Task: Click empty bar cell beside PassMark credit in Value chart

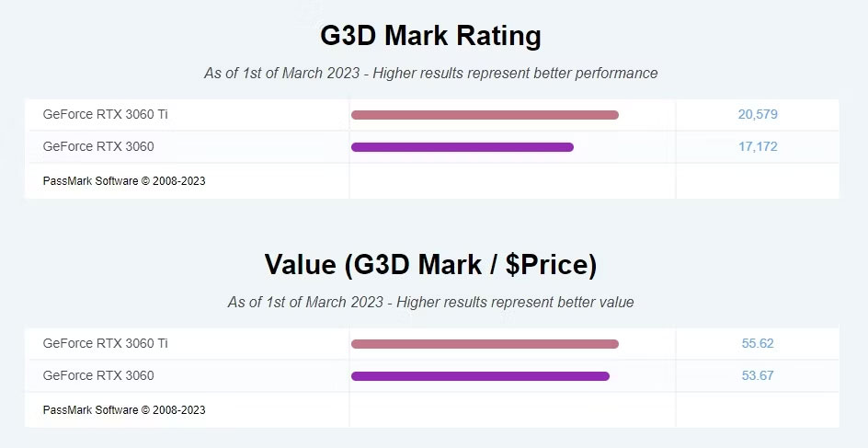Action: pyautogui.click(x=512, y=409)
